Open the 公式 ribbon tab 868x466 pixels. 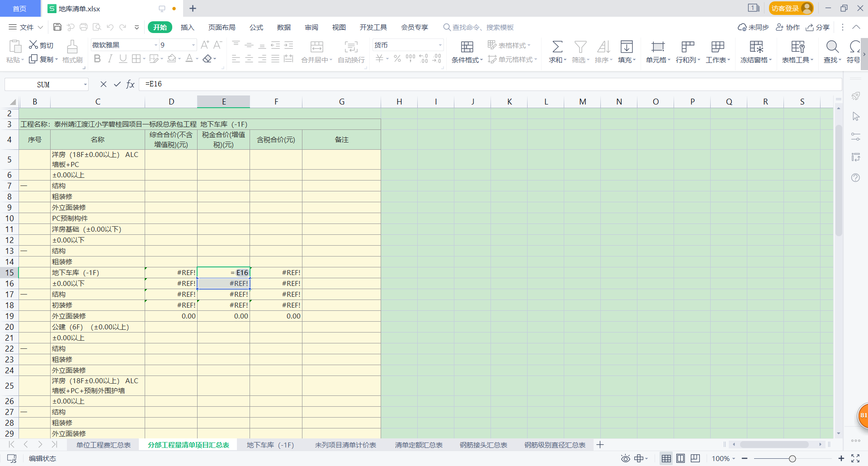pyautogui.click(x=256, y=27)
